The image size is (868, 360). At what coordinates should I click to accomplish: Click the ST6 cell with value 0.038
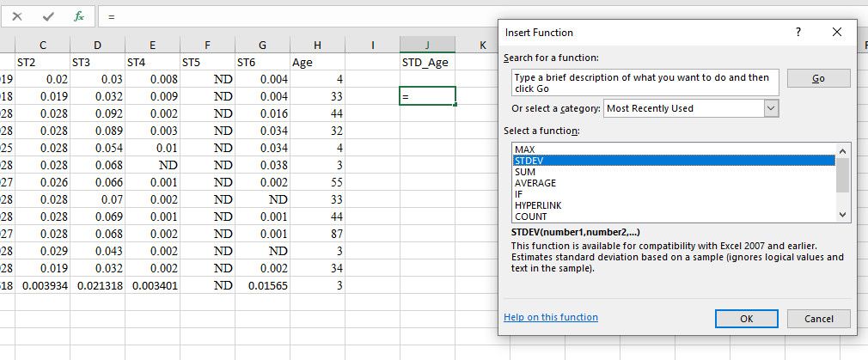(x=262, y=165)
